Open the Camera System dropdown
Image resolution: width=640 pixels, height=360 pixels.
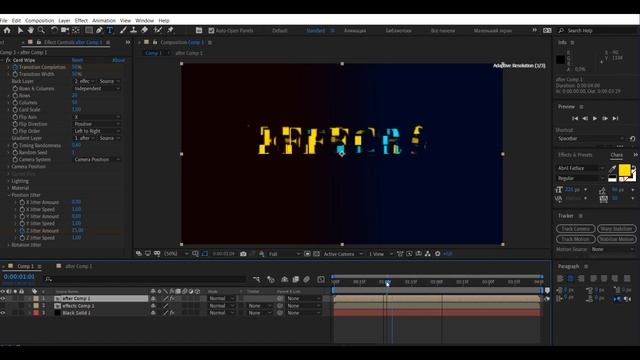(x=97, y=160)
